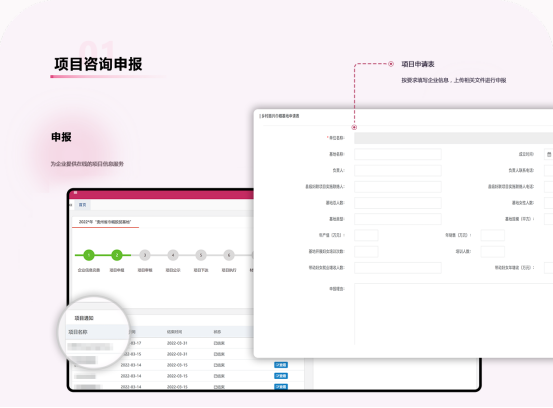The image size is (553, 408).
Task: Click the bottom blue 查看 button in table
Action: pyautogui.click(x=281, y=387)
